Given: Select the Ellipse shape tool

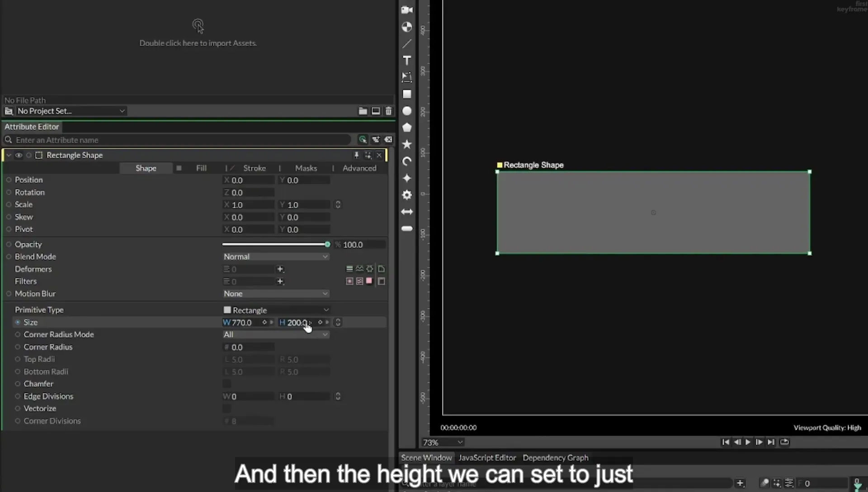Looking at the screenshot, I should coord(407,111).
